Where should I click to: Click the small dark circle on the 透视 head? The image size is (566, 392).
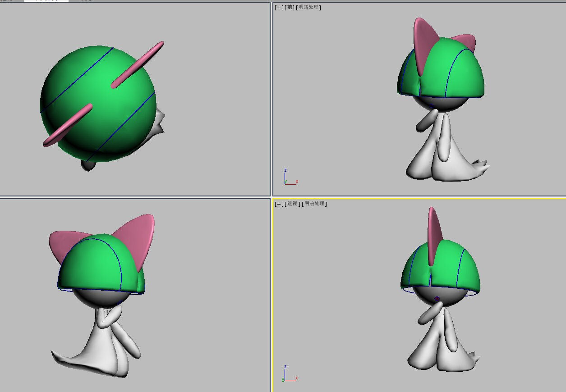coord(437,299)
